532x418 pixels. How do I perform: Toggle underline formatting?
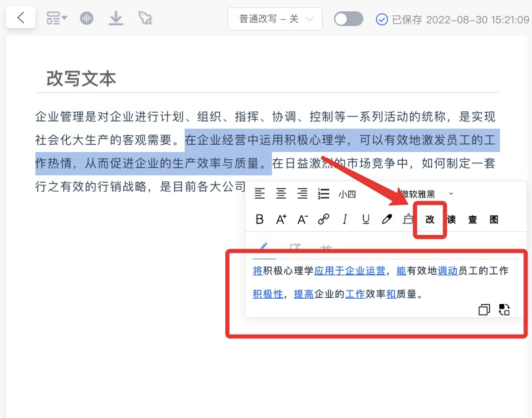(366, 219)
